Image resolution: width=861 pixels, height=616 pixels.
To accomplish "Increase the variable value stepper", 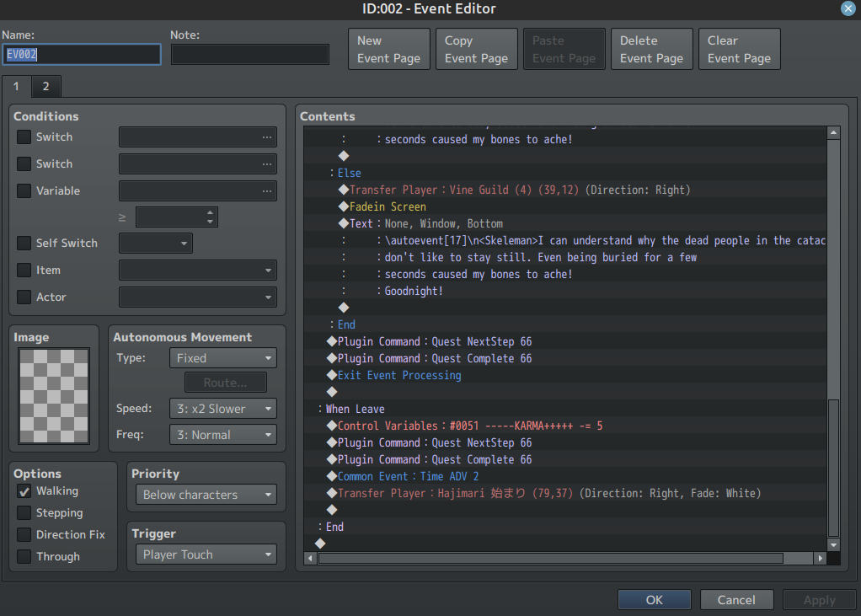I will coord(210,212).
